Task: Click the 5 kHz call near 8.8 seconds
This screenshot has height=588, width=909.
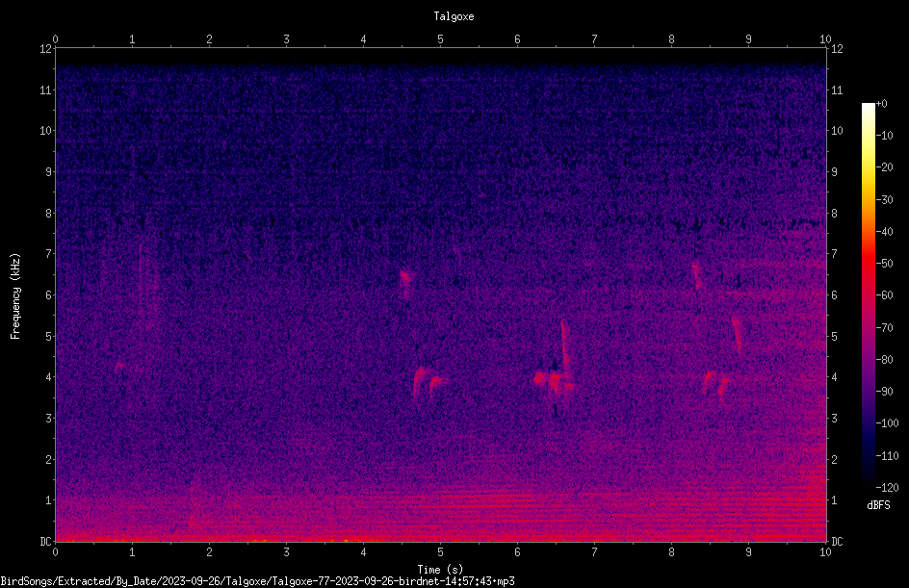Action: (737, 334)
